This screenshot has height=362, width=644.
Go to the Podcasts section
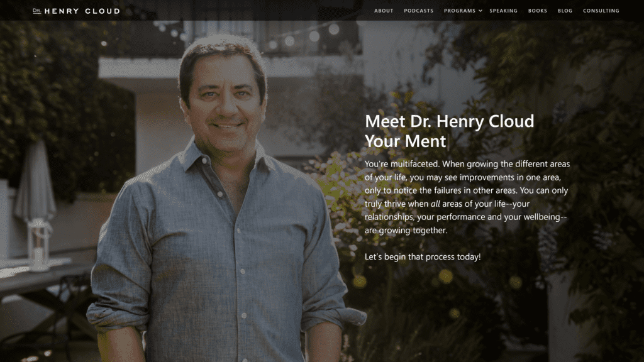pyautogui.click(x=418, y=11)
